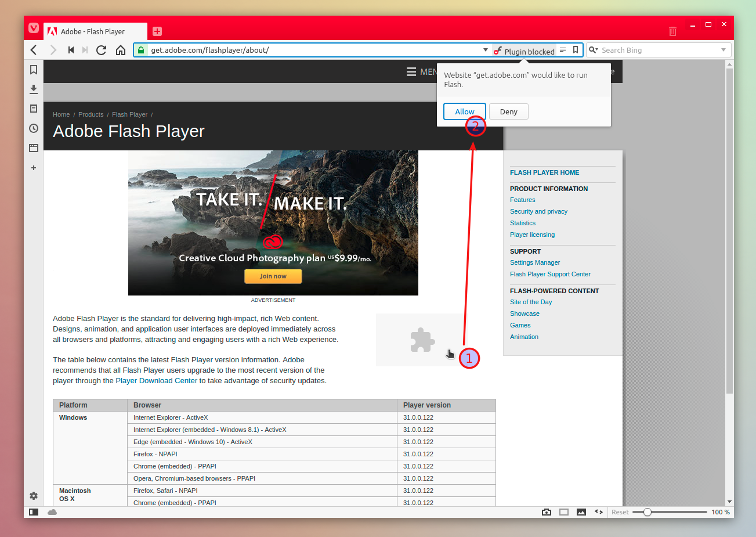Click the vertical page scrollbar thumb
Viewport: 756px width, 537px height.
[x=730, y=231]
